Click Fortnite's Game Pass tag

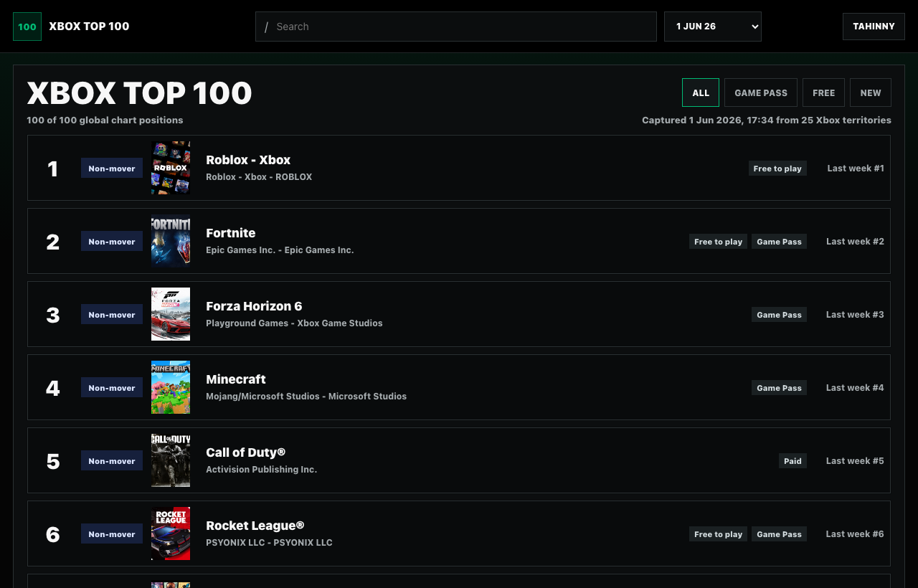pyautogui.click(x=779, y=242)
